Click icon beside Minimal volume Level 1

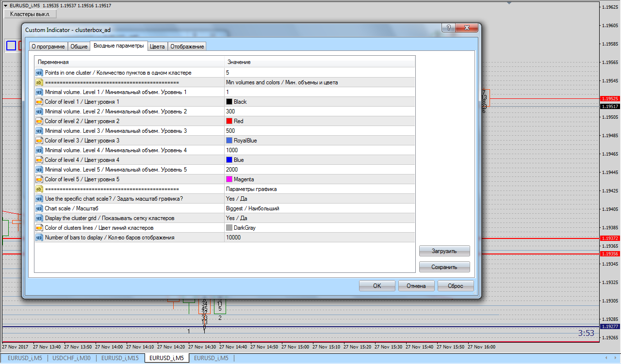click(x=39, y=92)
